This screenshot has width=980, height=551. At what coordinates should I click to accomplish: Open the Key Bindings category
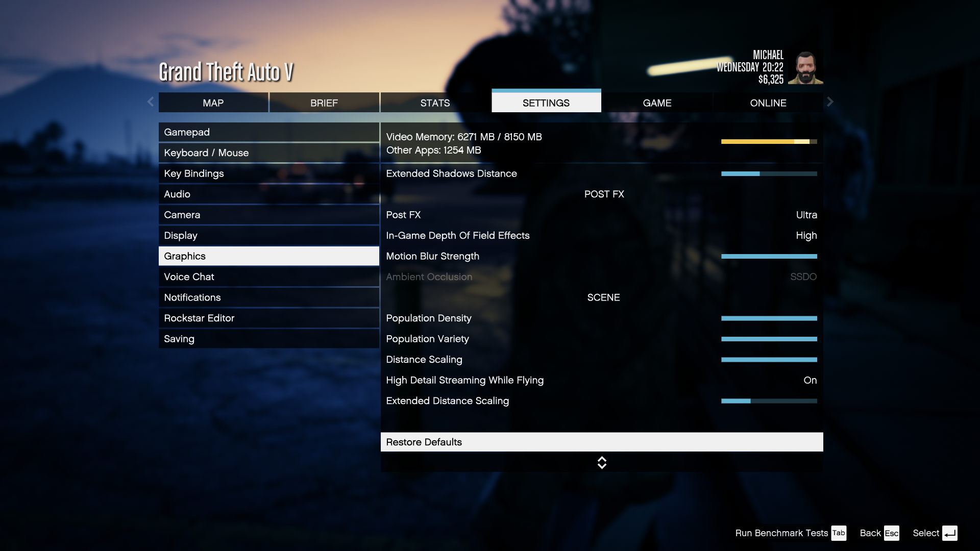(269, 173)
